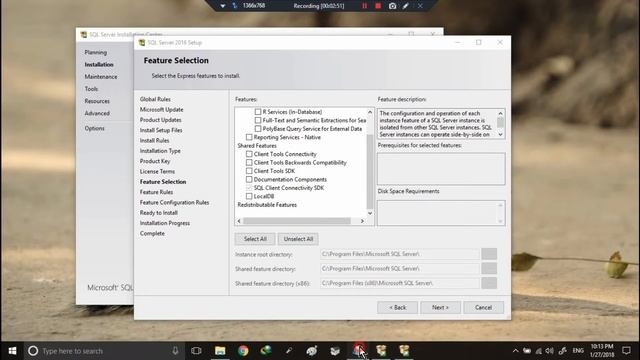Image resolution: width=640 pixels, height=360 pixels.
Task: Check PolyBase Query Service for External Data
Action: (x=258, y=129)
